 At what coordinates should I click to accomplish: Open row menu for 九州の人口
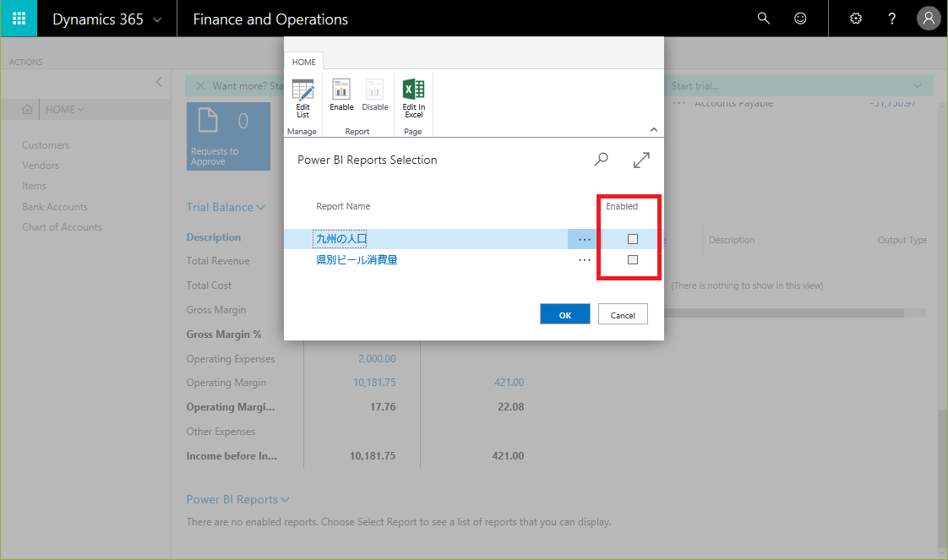tap(584, 239)
